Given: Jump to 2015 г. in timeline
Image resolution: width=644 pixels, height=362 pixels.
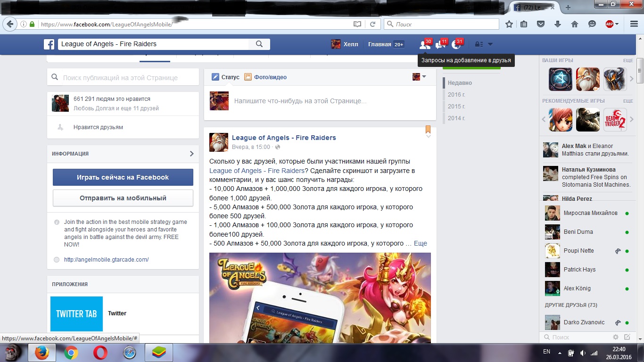Looking at the screenshot, I should tap(456, 107).
